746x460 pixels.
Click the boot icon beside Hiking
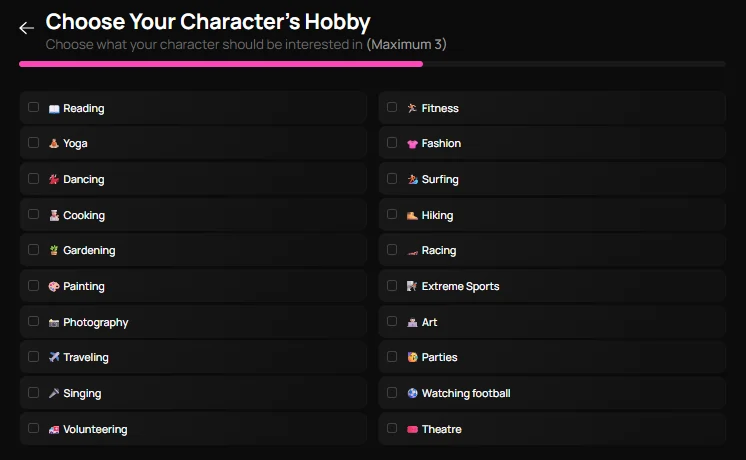[x=412, y=216]
